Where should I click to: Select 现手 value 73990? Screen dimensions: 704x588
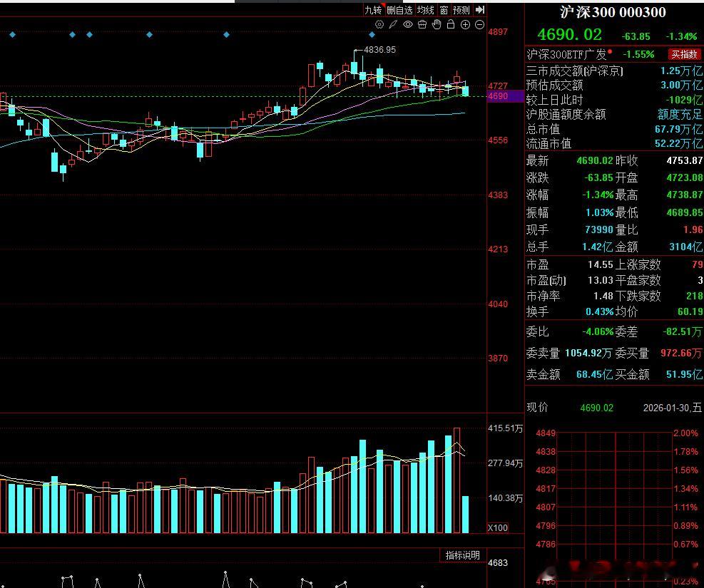[x=599, y=229]
